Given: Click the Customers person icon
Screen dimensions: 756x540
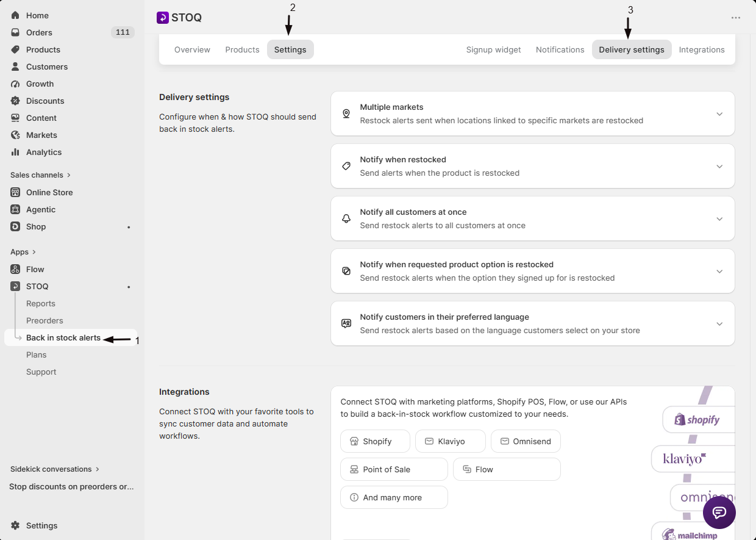Looking at the screenshot, I should [15, 67].
